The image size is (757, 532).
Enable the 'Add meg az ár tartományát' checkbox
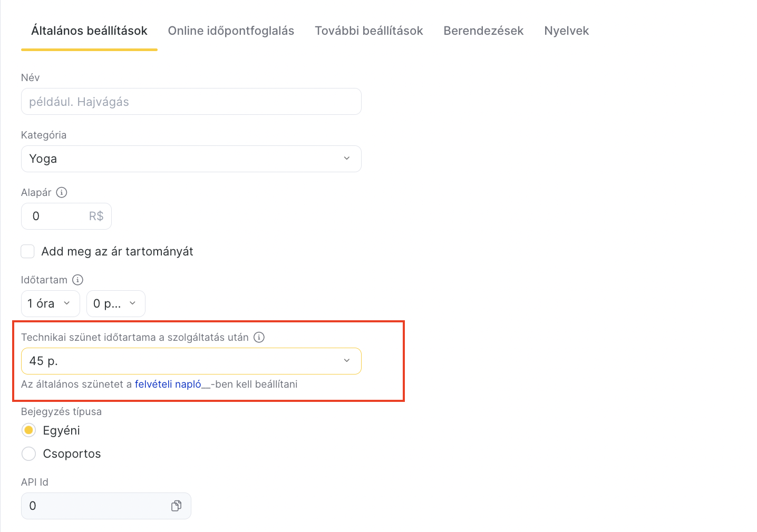click(28, 251)
